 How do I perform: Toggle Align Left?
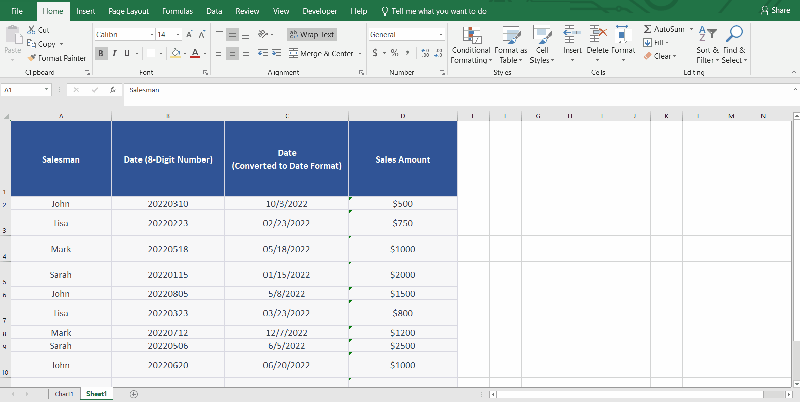(219, 53)
